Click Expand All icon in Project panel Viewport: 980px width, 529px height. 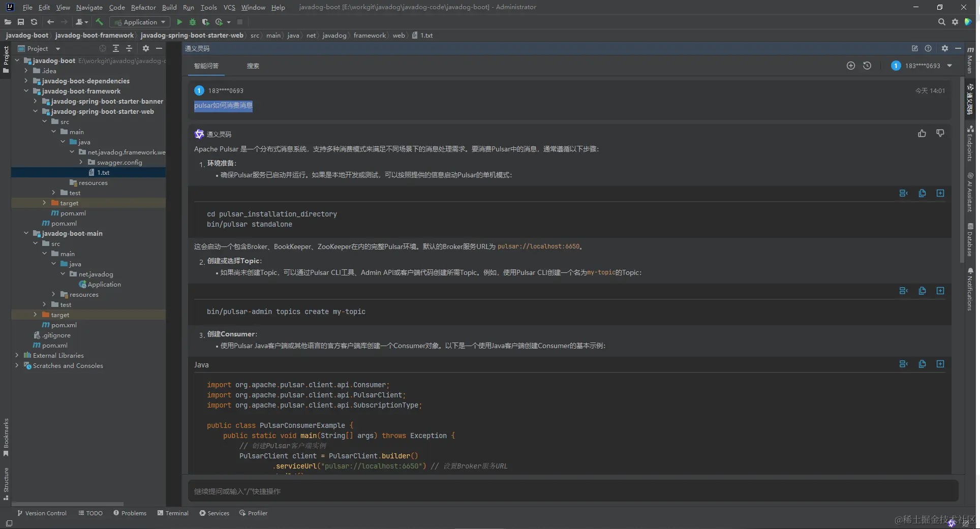(116, 48)
